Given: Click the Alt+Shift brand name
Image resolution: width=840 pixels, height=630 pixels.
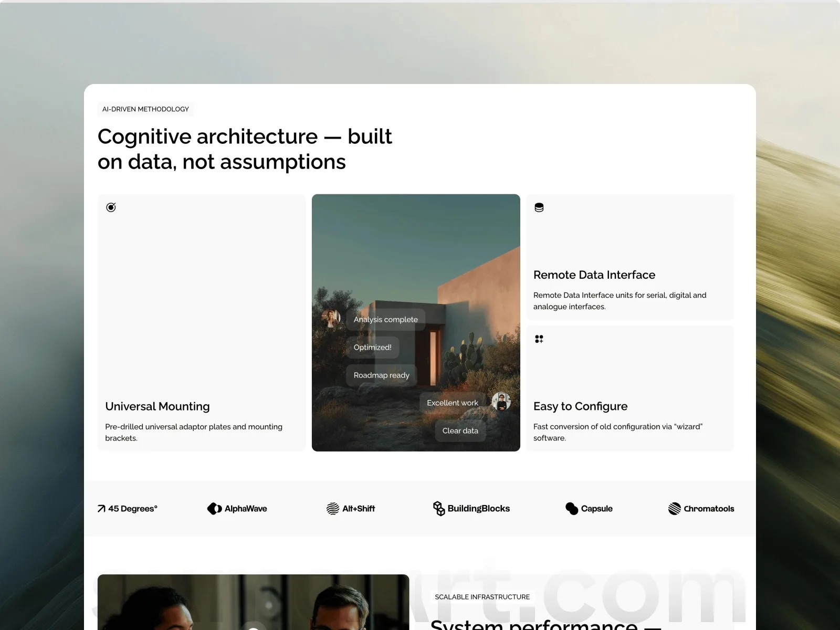Looking at the screenshot, I should tap(359, 509).
